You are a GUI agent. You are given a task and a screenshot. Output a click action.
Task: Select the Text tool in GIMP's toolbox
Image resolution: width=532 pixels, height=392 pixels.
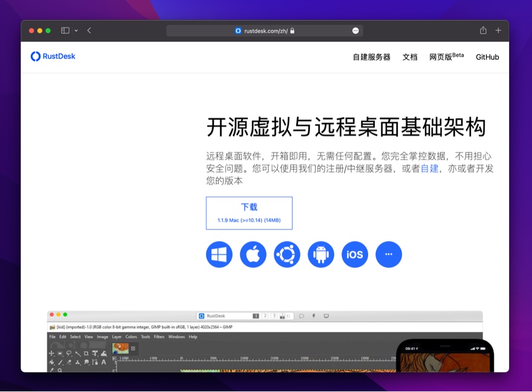point(103,362)
